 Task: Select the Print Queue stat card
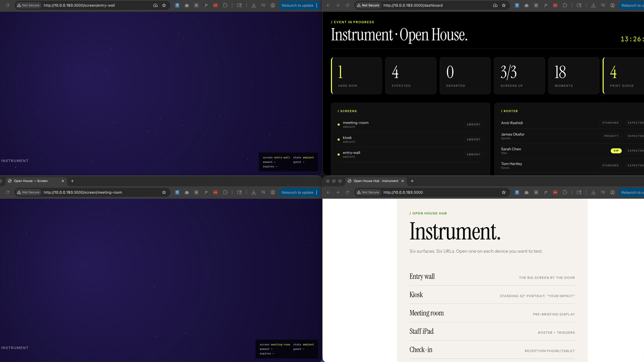pos(623,76)
